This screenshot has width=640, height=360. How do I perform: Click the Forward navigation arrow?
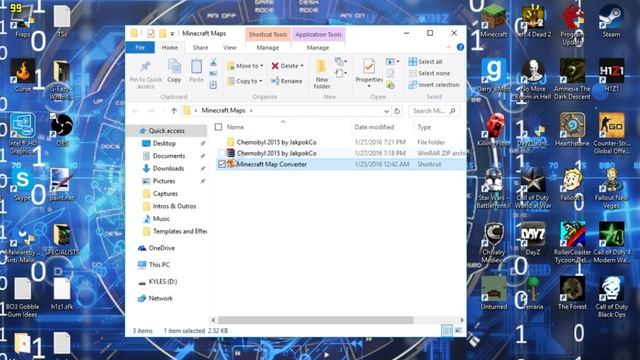151,111
